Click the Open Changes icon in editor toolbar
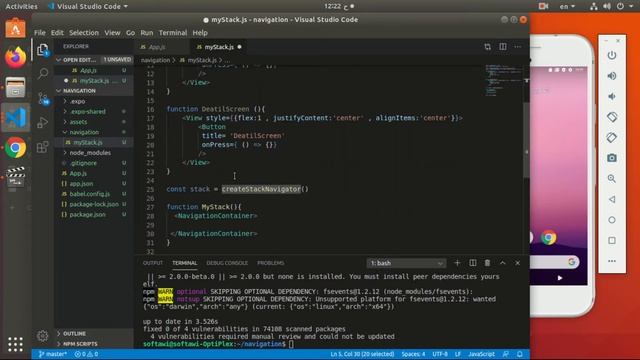This screenshot has width=640, height=360. [488, 47]
